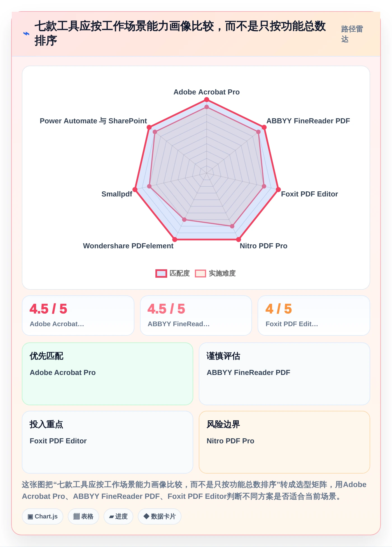Click the Nitro PDF Pro outer radar point
The image size is (392, 547).
tap(239, 240)
